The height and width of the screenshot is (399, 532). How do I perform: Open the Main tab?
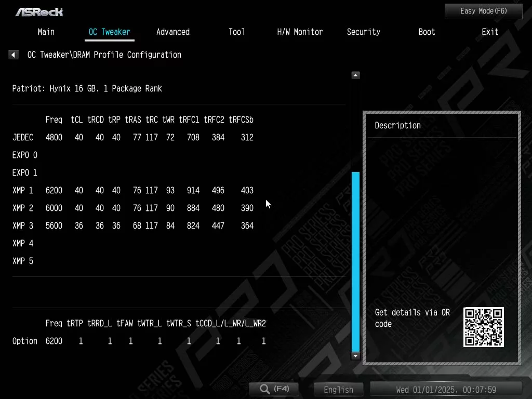tap(46, 32)
